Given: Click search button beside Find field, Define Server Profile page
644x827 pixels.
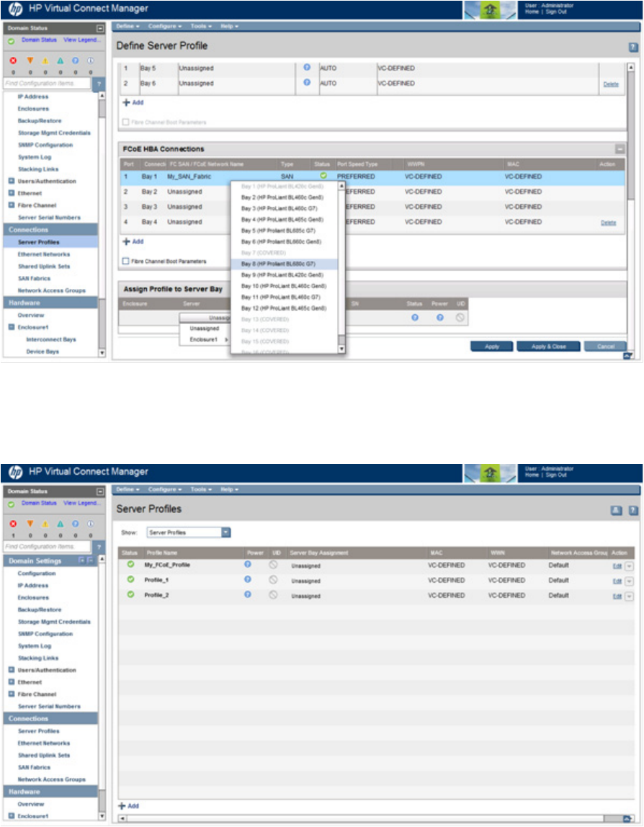Looking at the screenshot, I should click(x=98, y=84).
